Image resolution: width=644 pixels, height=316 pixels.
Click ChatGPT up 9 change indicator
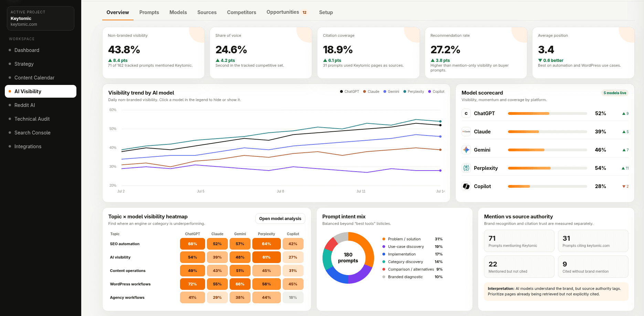point(625,113)
